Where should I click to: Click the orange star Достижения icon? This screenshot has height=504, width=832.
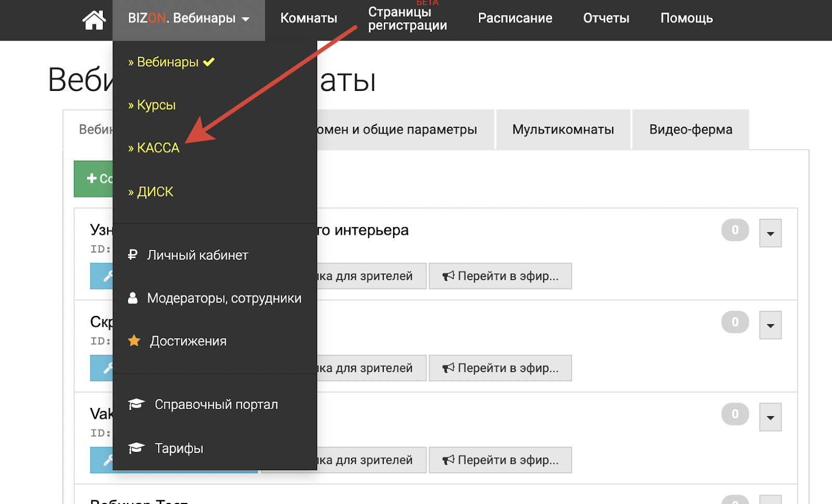[x=134, y=341]
